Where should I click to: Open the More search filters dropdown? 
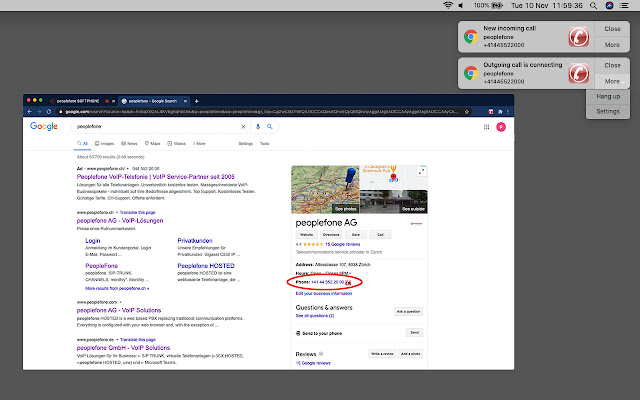200,144
